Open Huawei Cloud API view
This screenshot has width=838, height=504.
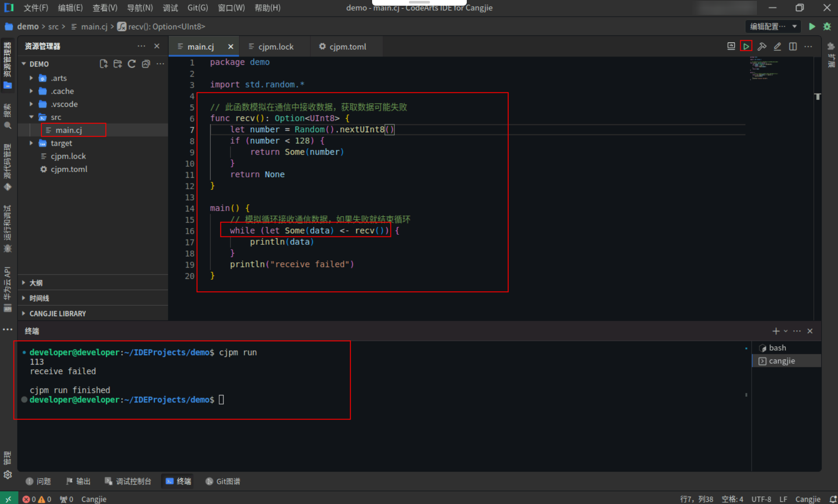point(7,289)
